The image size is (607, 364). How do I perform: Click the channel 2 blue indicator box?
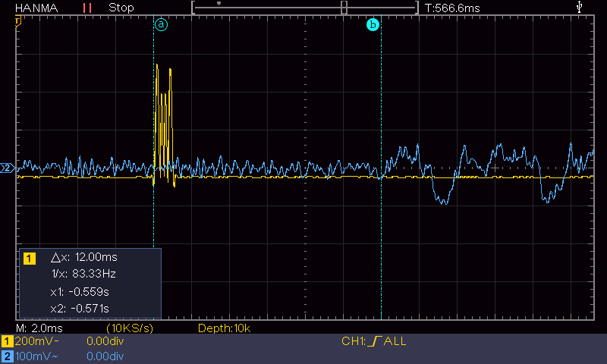click(x=7, y=356)
